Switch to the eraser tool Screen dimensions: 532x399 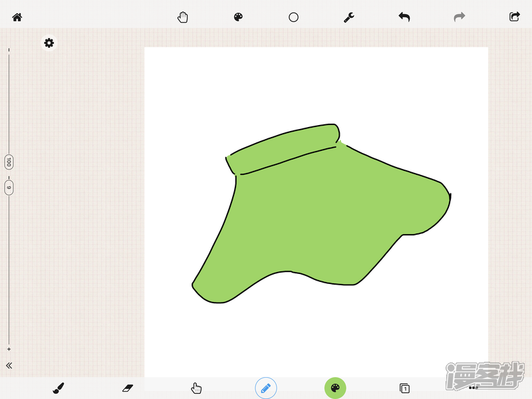coord(128,388)
